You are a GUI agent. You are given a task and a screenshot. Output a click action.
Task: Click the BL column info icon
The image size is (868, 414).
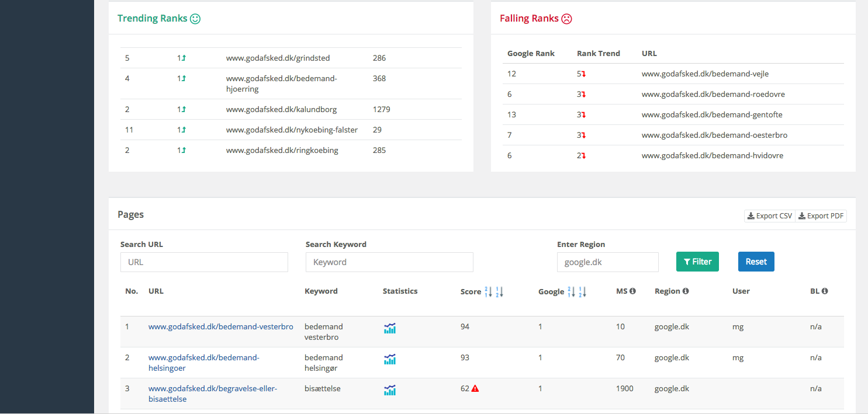825,291
